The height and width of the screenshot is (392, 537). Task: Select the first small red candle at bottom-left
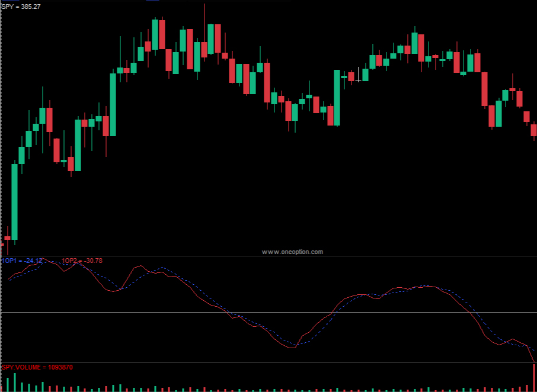[7, 238]
